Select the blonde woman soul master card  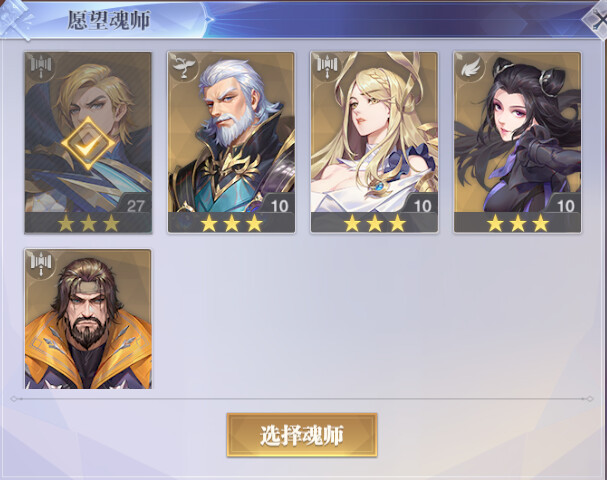coord(374,142)
